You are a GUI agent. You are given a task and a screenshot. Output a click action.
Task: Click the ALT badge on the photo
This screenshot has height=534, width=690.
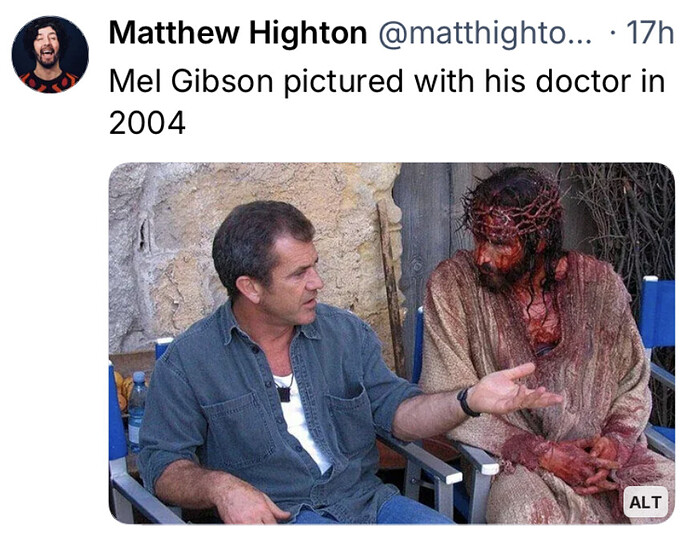point(645,502)
